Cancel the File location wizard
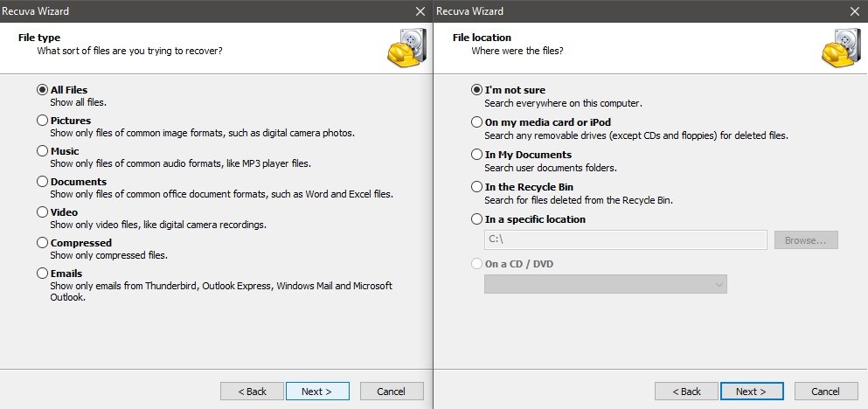The width and height of the screenshot is (868, 409). coord(826,392)
